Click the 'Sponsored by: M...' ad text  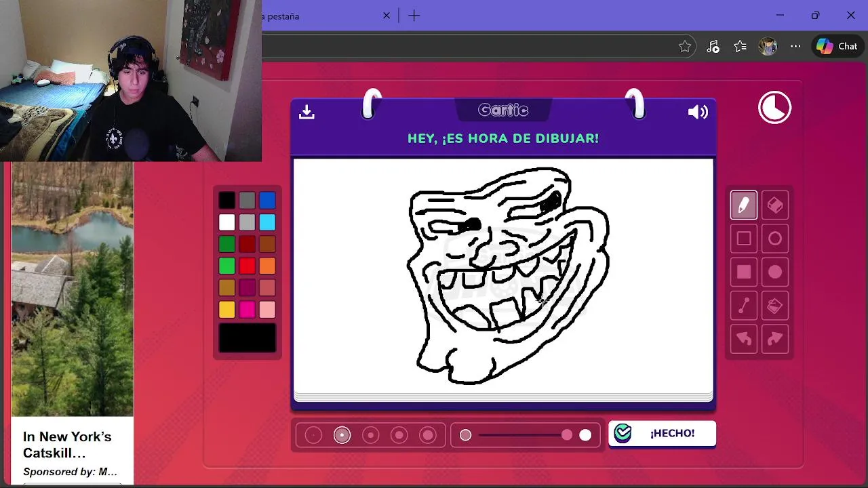point(70,472)
